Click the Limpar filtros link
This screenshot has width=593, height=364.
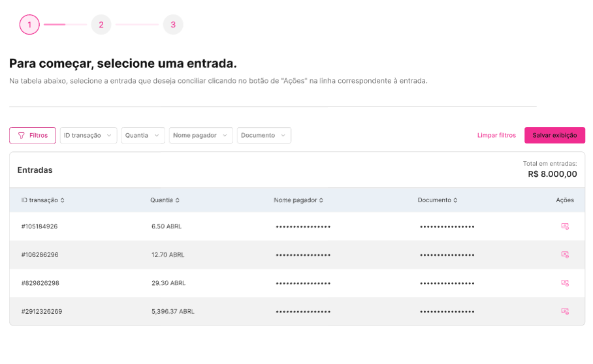[496, 135]
